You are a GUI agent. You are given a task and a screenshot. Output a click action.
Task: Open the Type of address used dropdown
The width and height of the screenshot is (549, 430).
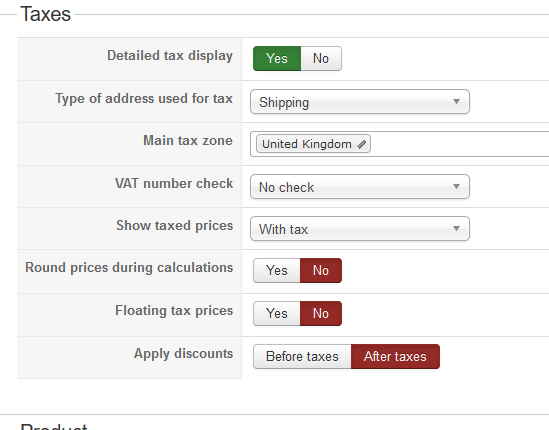coord(360,102)
